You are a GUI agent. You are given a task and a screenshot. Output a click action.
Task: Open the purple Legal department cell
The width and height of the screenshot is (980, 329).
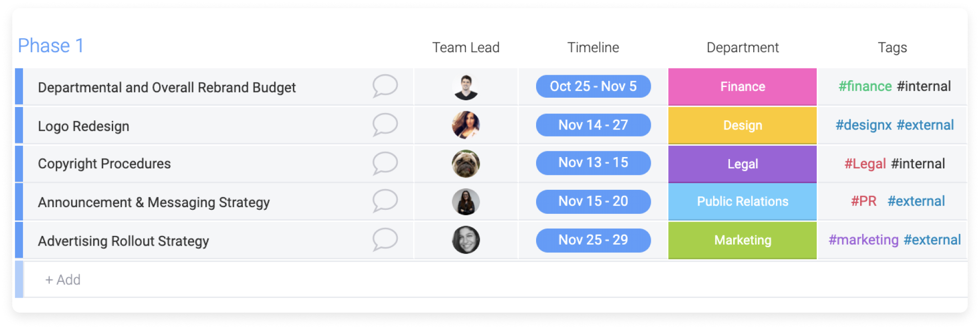742,164
